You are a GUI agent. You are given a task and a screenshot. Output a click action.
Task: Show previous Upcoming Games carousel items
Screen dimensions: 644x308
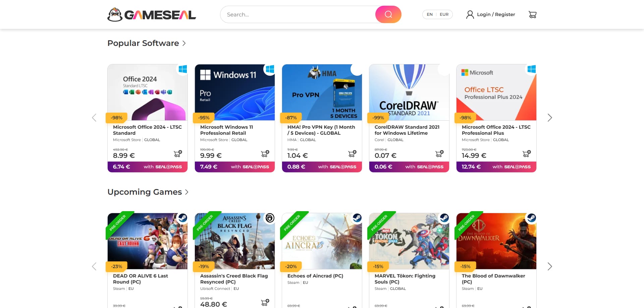point(94,266)
